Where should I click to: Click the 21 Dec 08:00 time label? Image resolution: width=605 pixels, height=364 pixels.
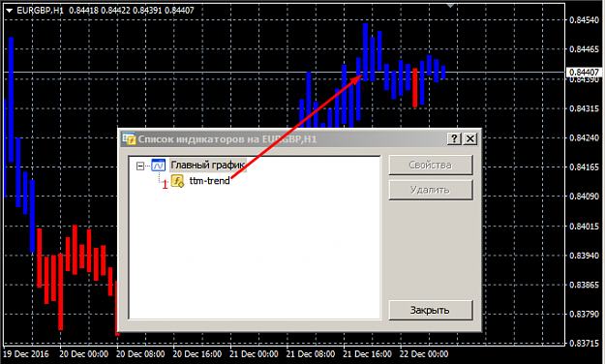[x=311, y=354]
